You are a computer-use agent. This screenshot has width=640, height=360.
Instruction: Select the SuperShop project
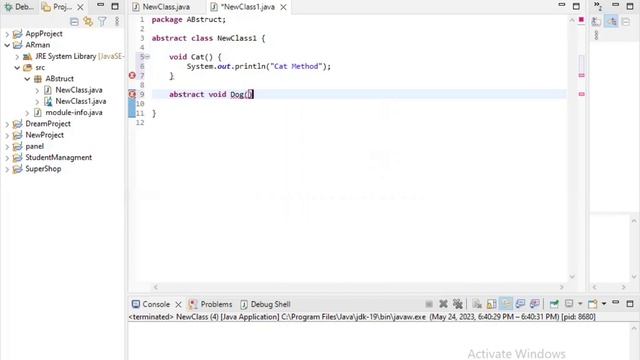(x=43, y=169)
